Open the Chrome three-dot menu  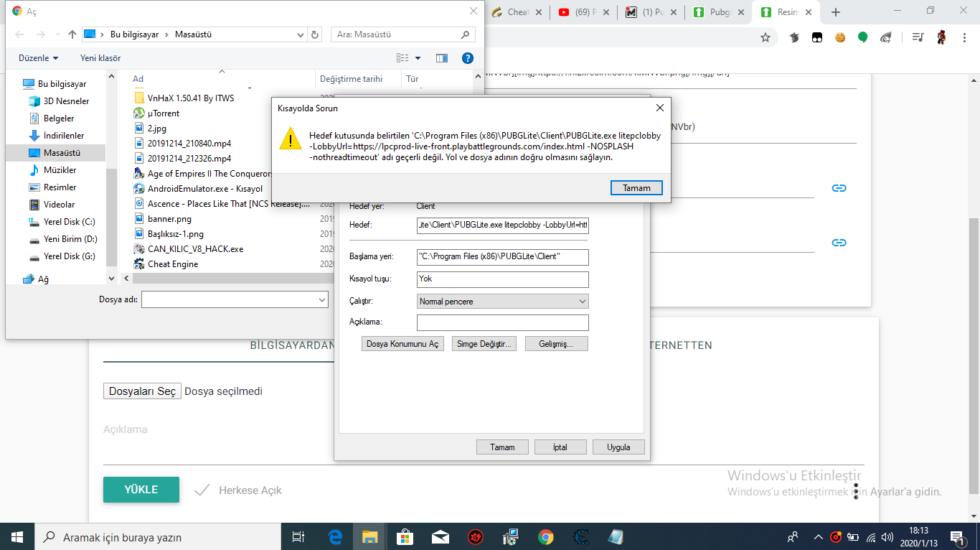click(x=965, y=37)
